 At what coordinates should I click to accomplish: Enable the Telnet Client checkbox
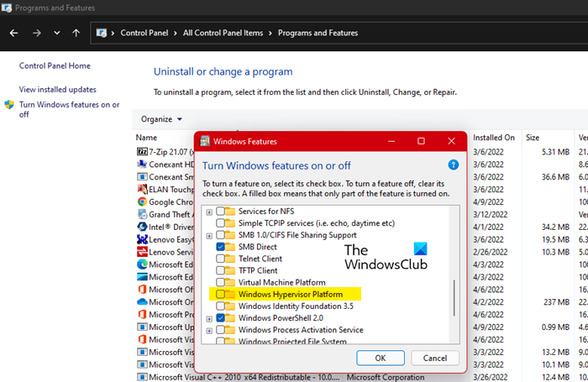pos(220,259)
